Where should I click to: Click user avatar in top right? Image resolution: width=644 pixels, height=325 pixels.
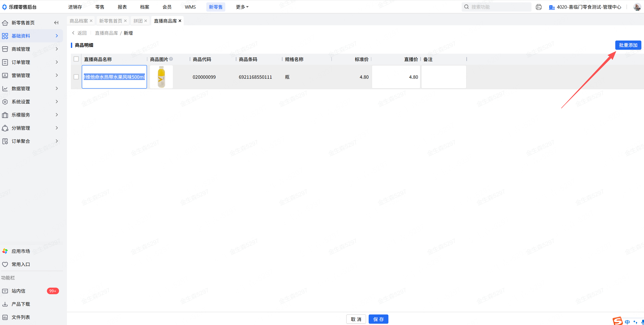click(637, 7)
